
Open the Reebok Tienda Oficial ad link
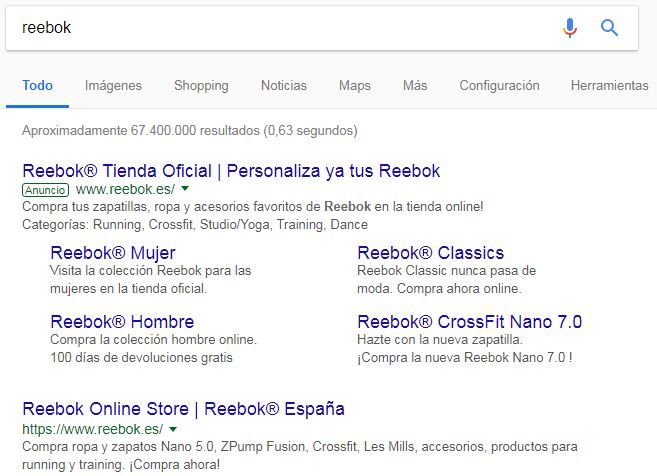[231, 171]
